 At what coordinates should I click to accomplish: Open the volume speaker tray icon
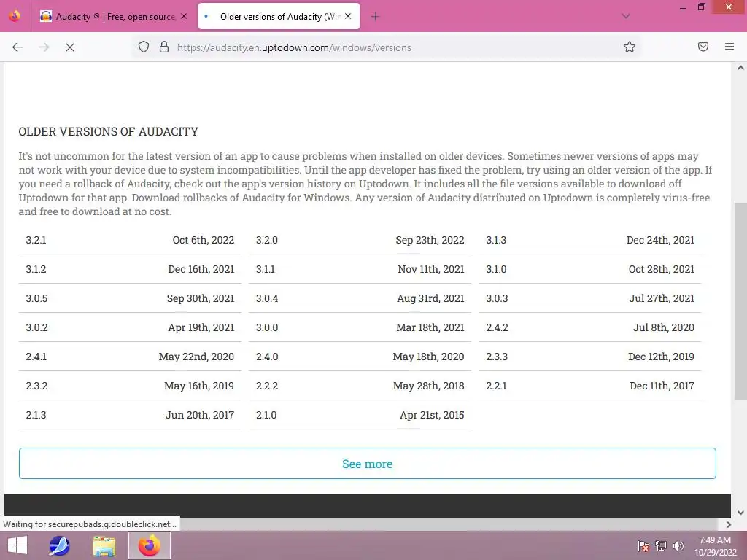click(678, 546)
